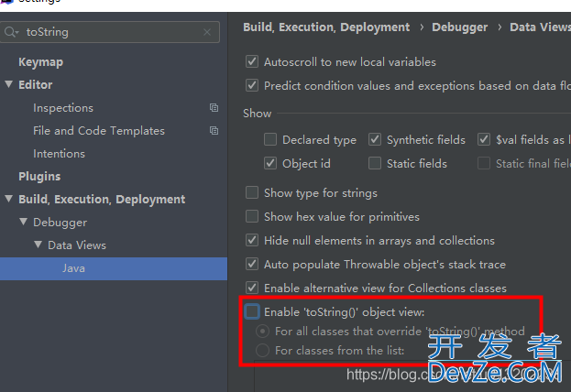The height and width of the screenshot is (392, 571).
Task: Open the Keymap settings page
Action: 40,62
